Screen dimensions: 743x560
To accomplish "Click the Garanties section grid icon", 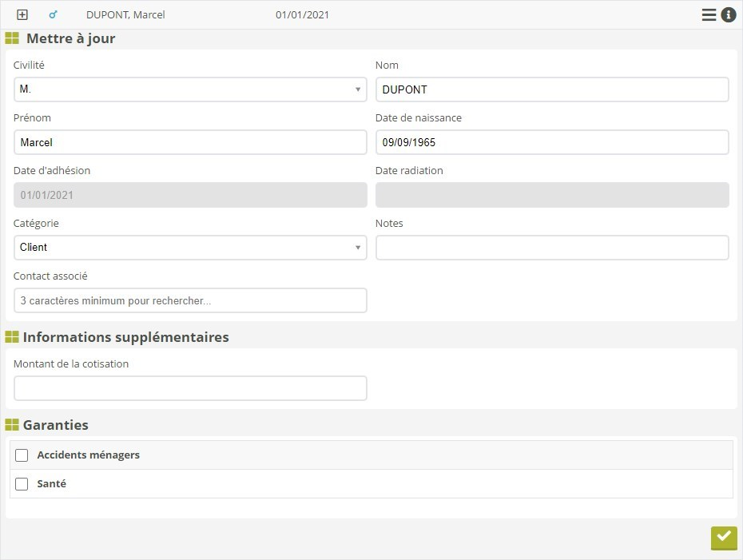I will [12, 425].
